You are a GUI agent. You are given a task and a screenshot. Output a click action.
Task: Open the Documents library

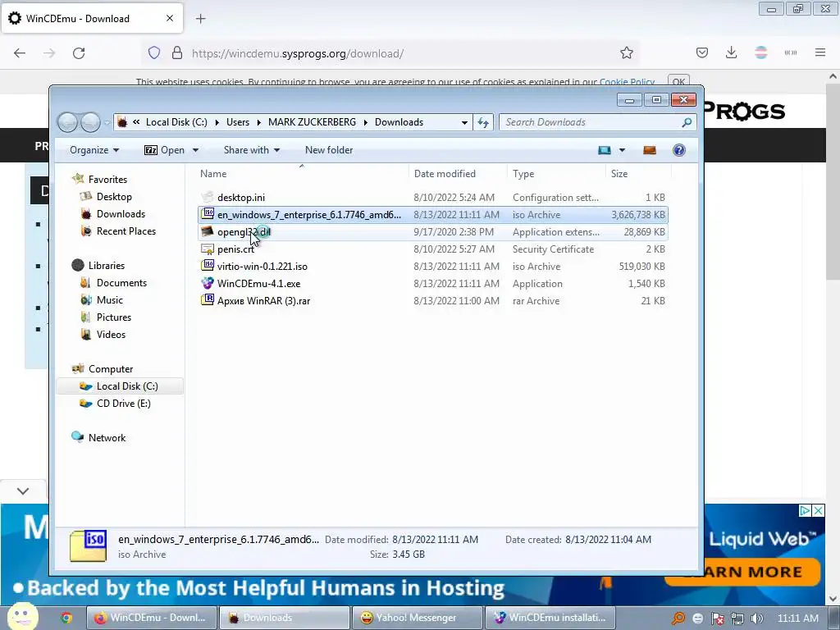(x=121, y=282)
